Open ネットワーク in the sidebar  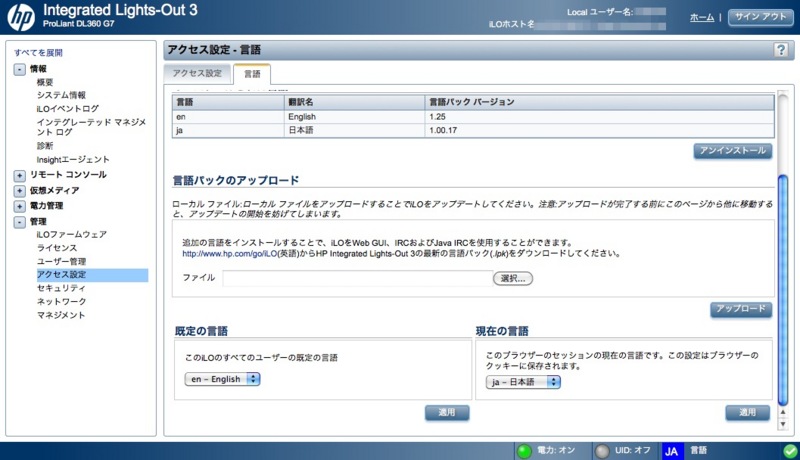[61, 302]
